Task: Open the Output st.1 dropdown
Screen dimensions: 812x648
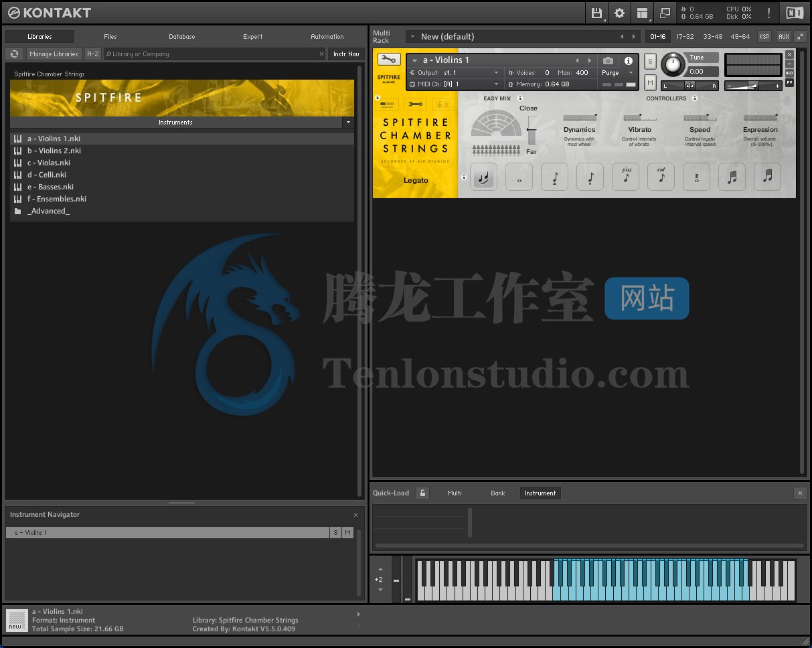Action: (459, 73)
